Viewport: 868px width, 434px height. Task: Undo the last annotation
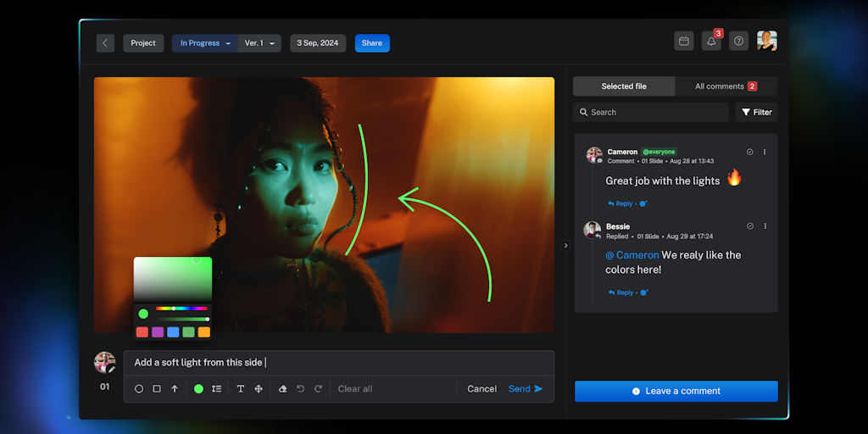(x=300, y=389)
